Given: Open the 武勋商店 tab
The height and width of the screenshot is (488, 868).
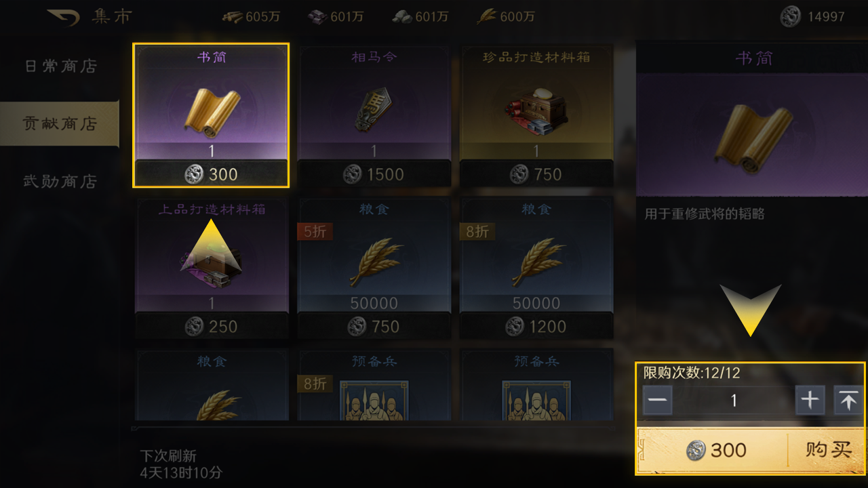Looking at the screenshot, I should 60,181.
